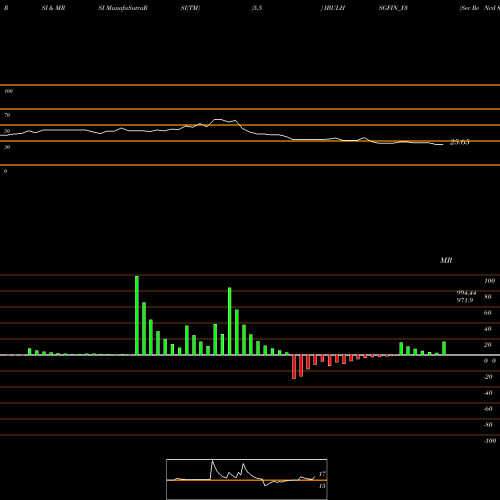500x500 pixels.
Task: Click the 70 level label on RSI axis
Action: [7, 115]
